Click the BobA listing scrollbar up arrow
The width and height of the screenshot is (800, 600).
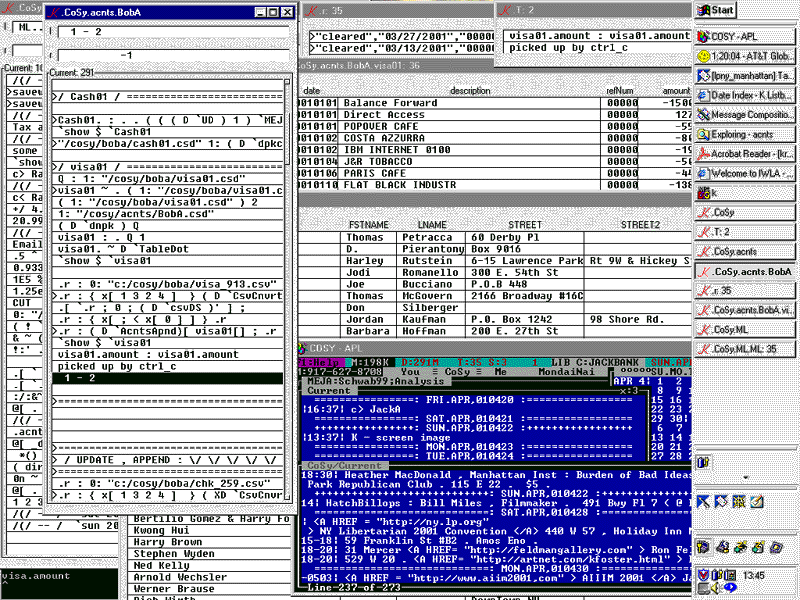pos(287,82)
